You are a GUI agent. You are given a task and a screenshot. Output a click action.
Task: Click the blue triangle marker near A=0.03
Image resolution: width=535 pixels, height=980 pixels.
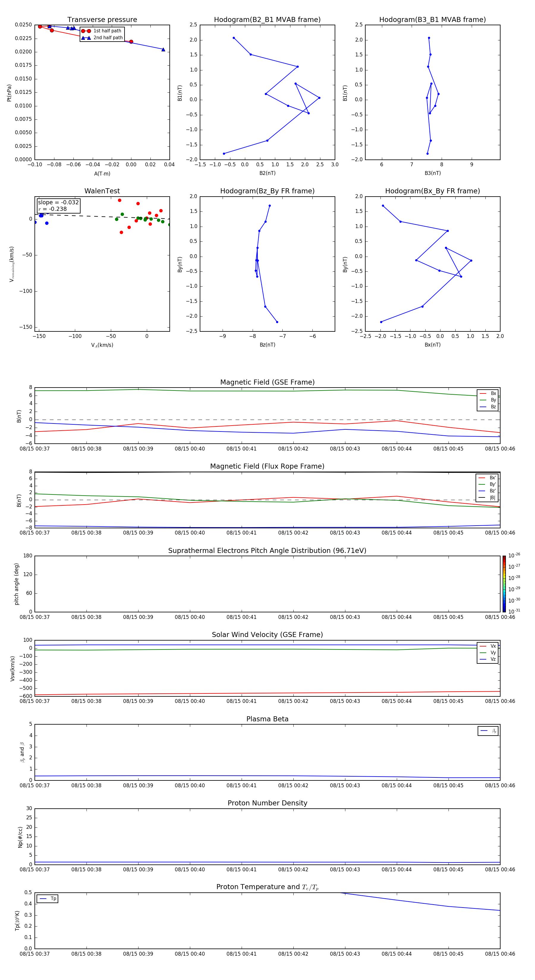(163, 50)
